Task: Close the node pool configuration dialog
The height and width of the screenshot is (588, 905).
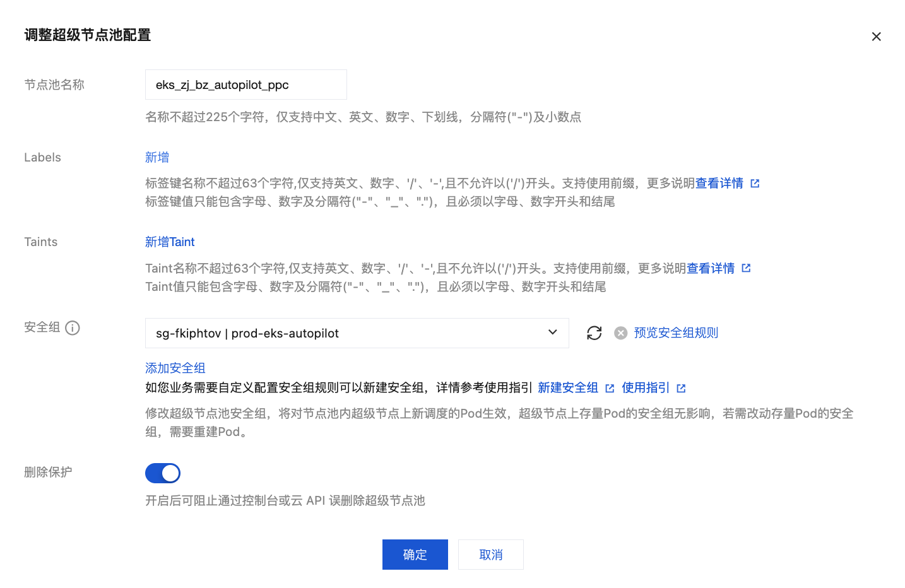Action: tap(876, 37)
